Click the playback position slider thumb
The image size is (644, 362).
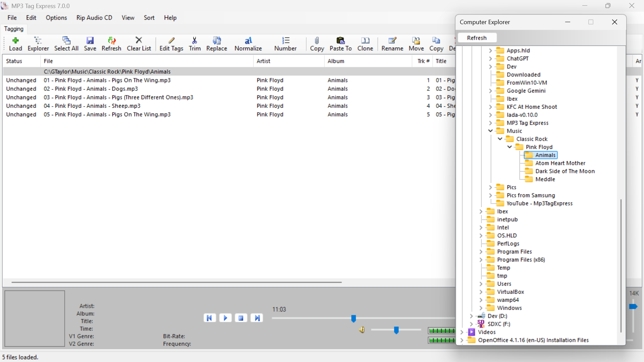tap(353, 318)
